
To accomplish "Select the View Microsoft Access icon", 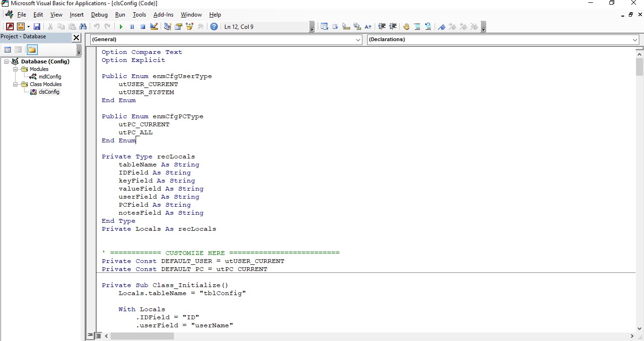I will [9, 26].
